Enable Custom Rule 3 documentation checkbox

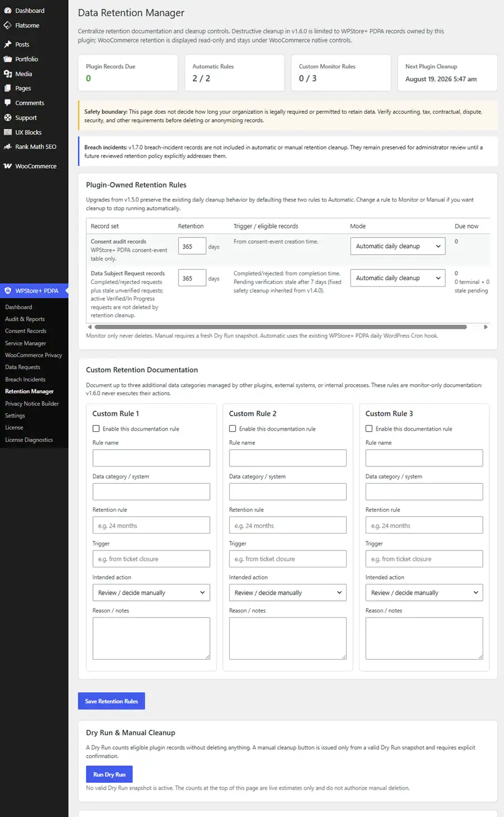click(369, 428)
